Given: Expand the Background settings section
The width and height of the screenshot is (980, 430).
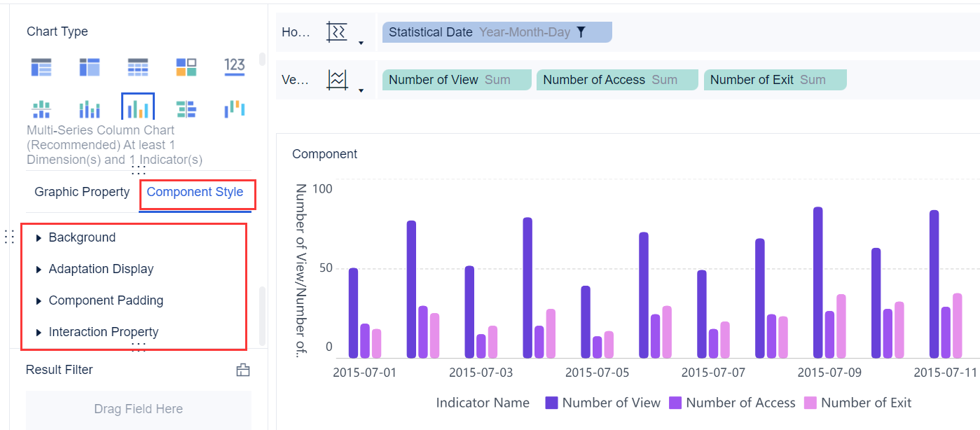Looking at the screenshot, I should click(82, 237).
